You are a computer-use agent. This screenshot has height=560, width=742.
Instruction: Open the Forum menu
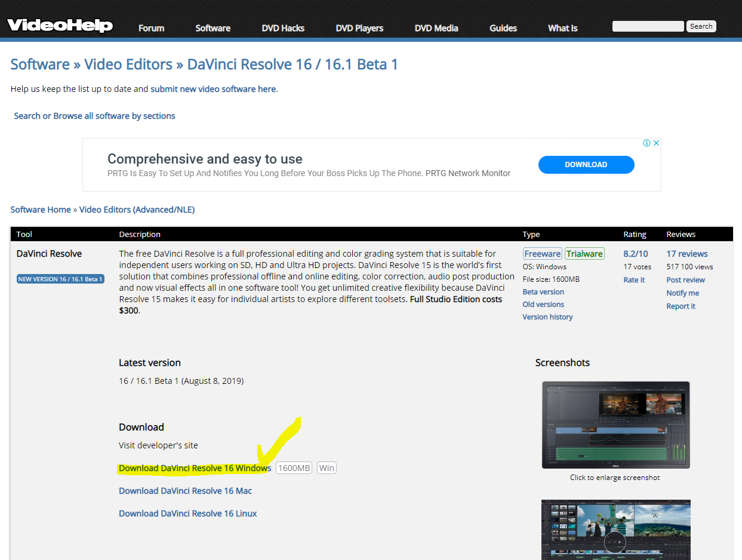(x=151, y=28)
